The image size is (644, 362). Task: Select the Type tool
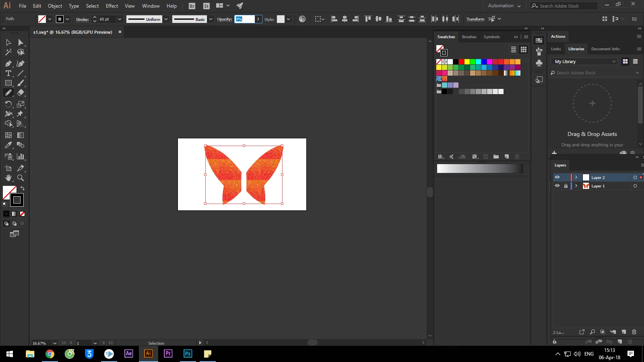tap(8, 73)
